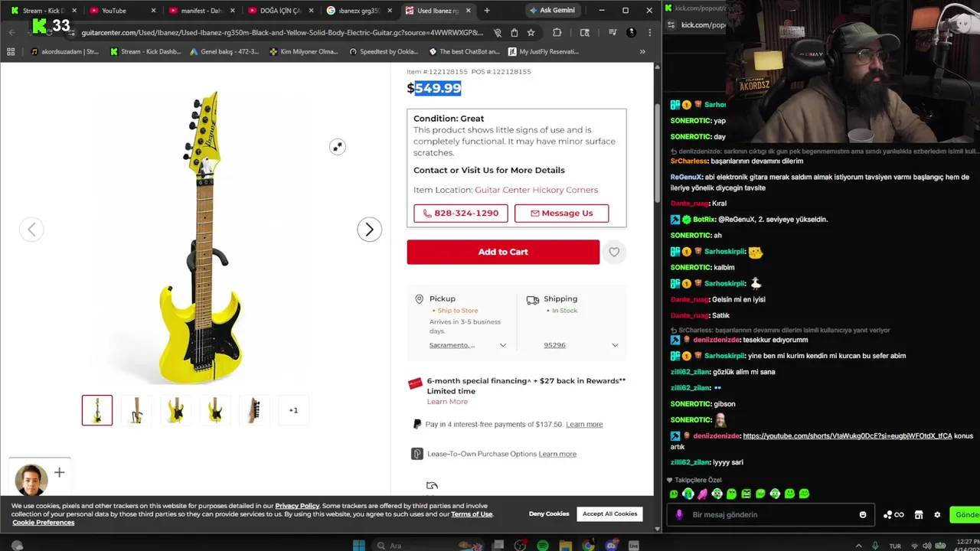The image size is (980, 551).
Task: Open the bookmarks apps grid icon
Action: (x=11, y=52)
